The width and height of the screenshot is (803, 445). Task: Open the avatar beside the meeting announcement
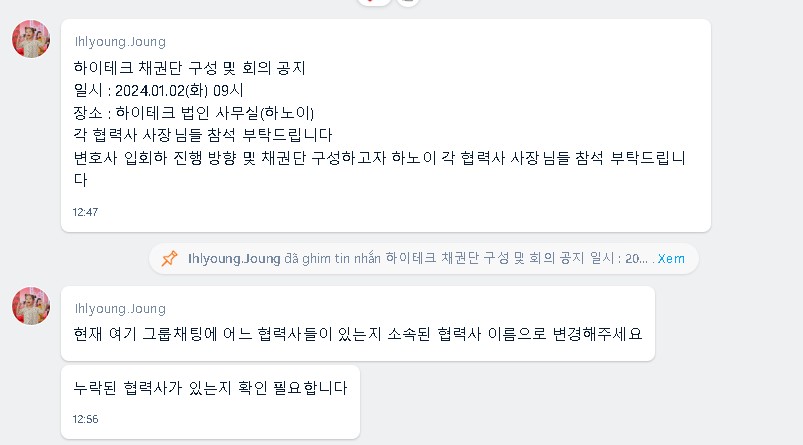click(x=31, y=39)
